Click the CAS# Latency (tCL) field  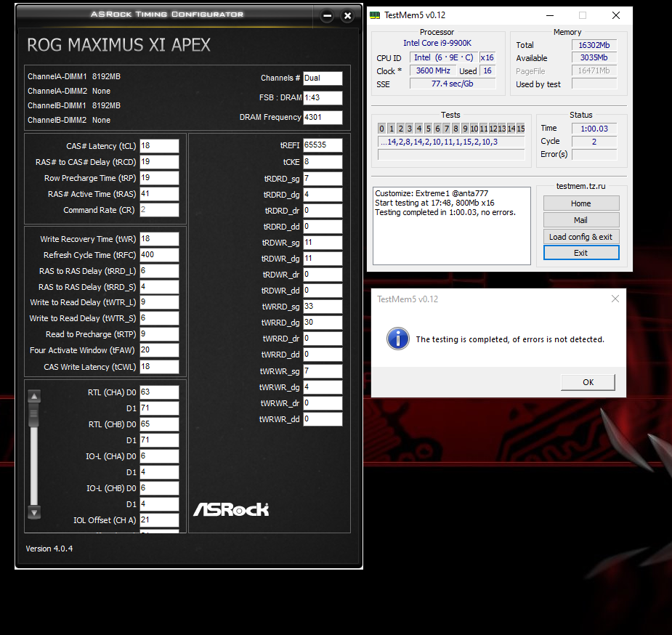(159, 146)
